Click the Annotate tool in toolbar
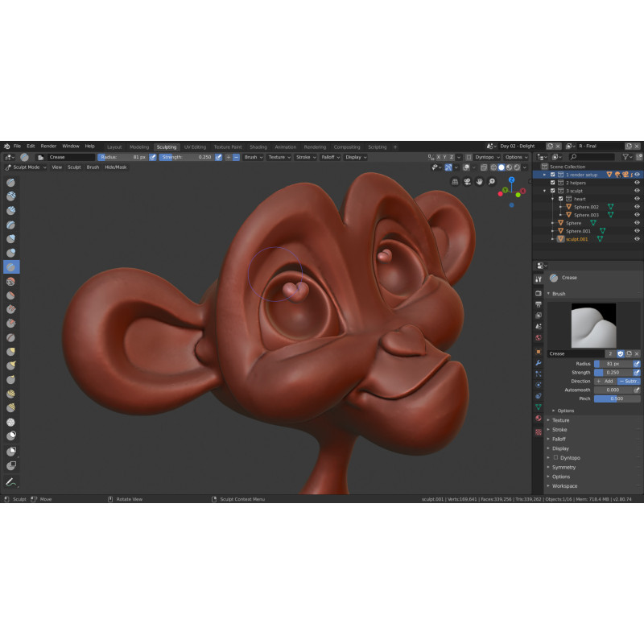Viewport: 644px width, 644px height. click(x=12, y=482)
